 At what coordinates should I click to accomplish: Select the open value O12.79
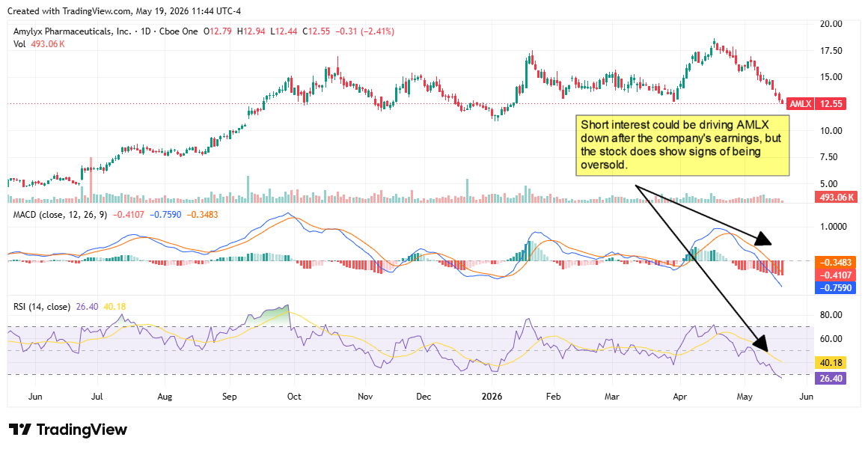(x=218, y=31)
